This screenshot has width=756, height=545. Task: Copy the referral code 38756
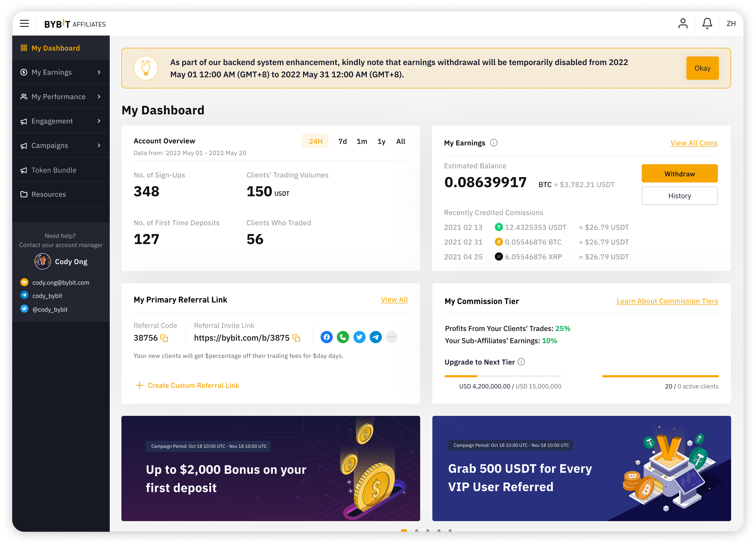(164, 338)
